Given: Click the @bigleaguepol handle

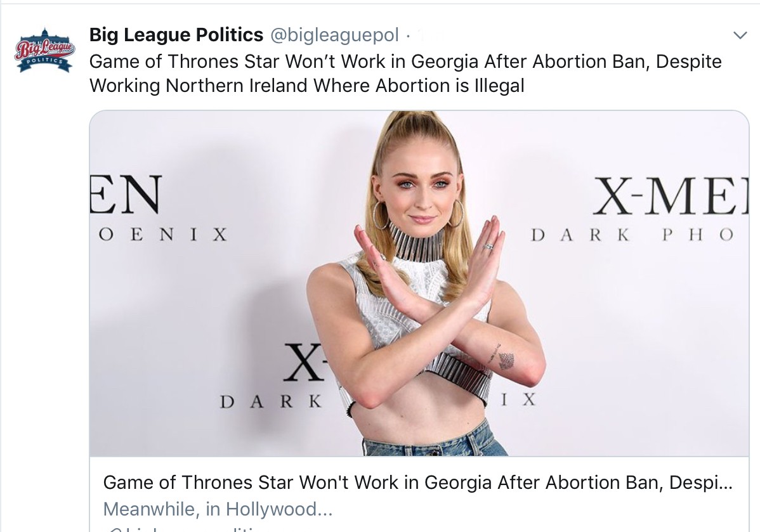Looking at the screenshot, I should [x=335, y=36].
